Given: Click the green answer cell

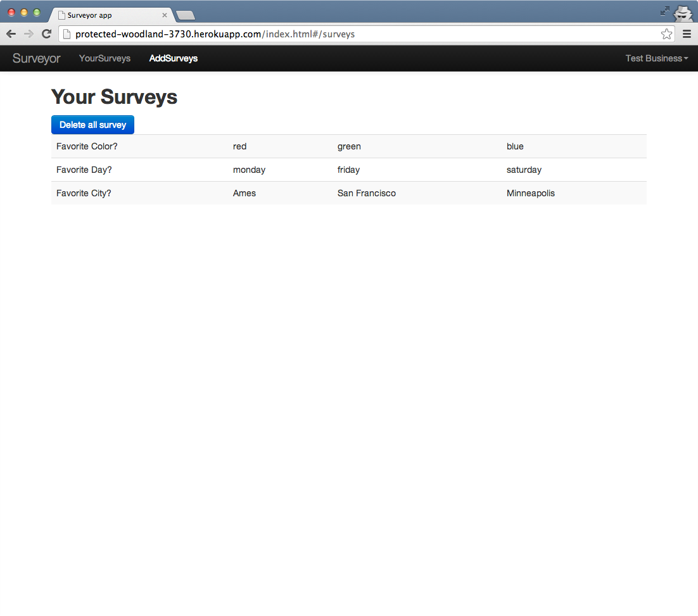Looking at the screenshot, I should pos(417,146).
